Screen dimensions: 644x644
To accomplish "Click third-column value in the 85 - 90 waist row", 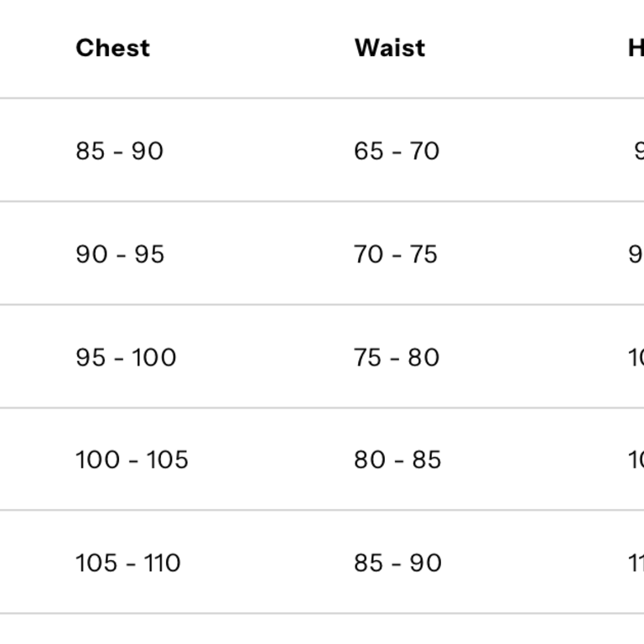I will [x=636, y=563].
